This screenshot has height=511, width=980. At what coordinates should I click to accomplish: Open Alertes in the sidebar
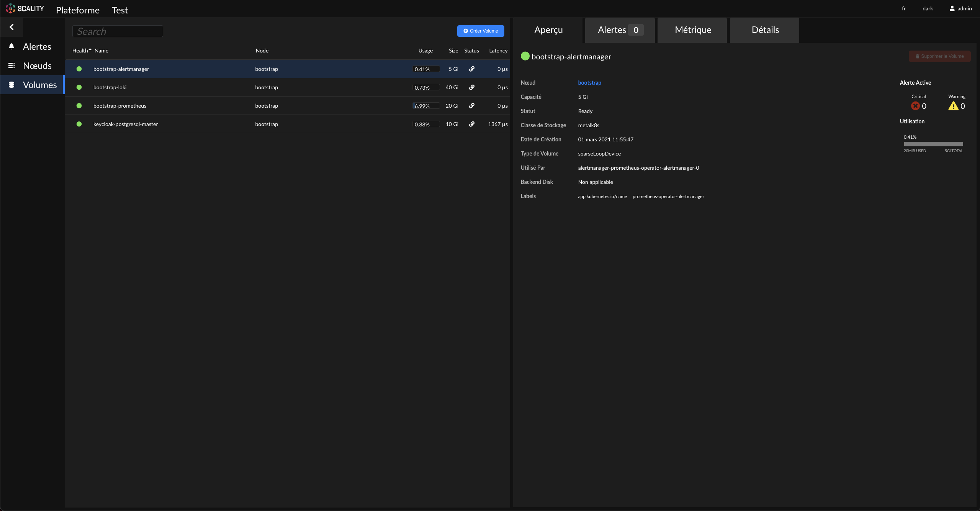tap(37, 47)
